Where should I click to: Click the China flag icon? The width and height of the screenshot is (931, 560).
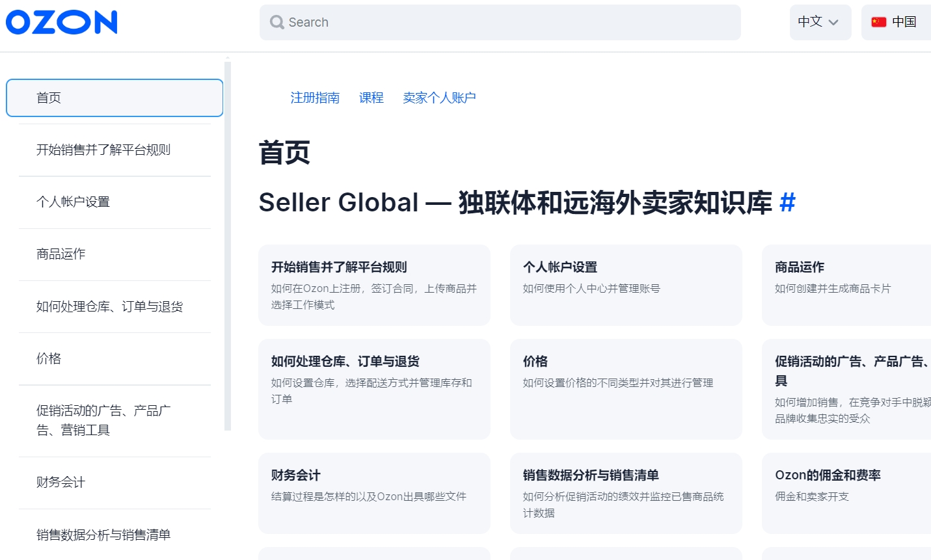(879, 22)
